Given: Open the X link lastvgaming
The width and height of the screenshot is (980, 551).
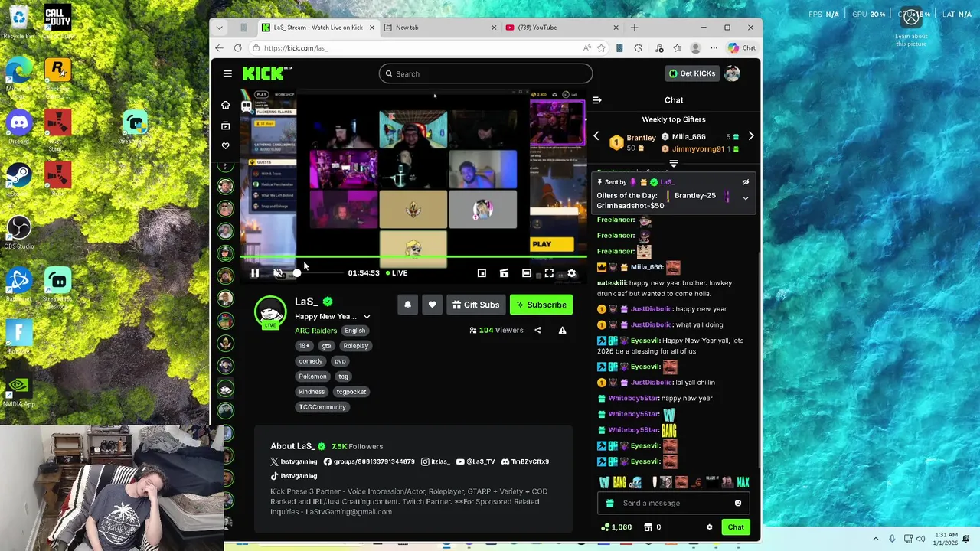Looking at the screenshot, I should [294, 461].
